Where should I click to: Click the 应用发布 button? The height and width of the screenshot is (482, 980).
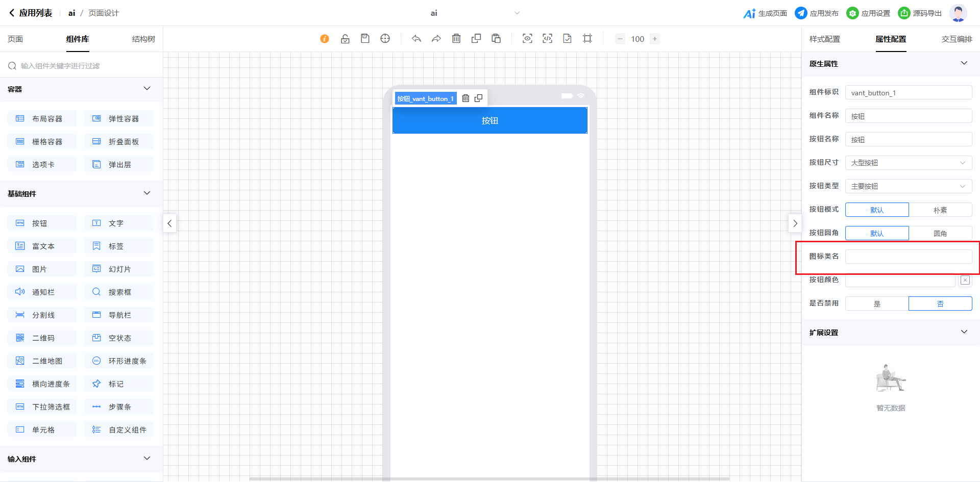tap(817, 13)
